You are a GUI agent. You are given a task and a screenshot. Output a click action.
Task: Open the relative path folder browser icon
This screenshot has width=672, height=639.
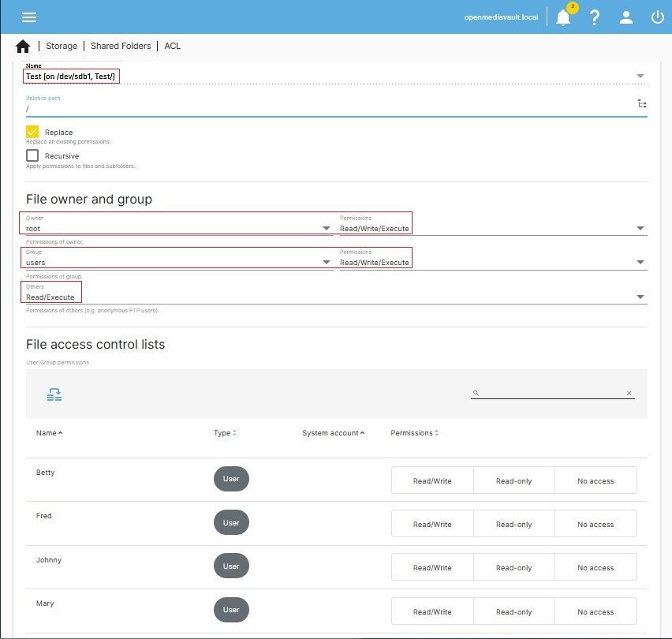[x=642, y=103]
